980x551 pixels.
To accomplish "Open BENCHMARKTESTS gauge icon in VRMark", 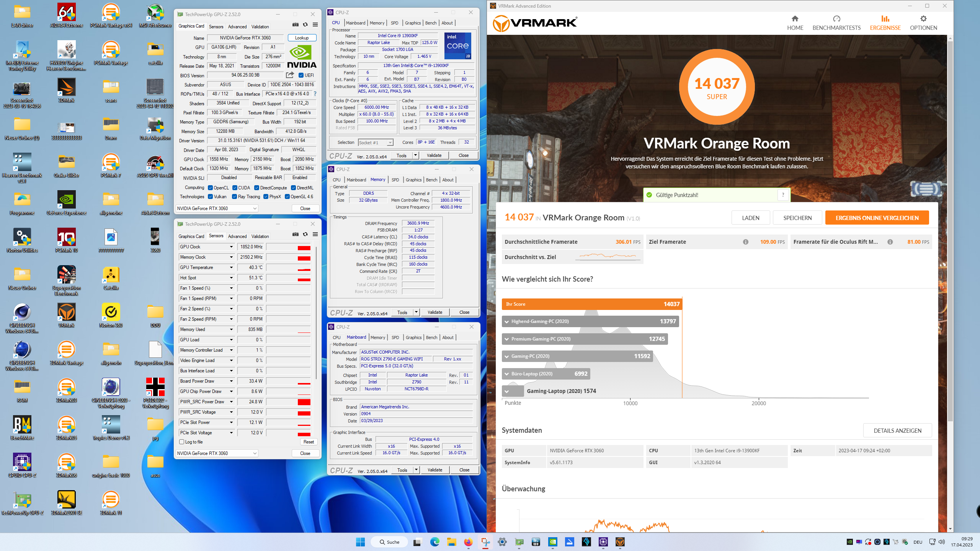I will (836, 18).
